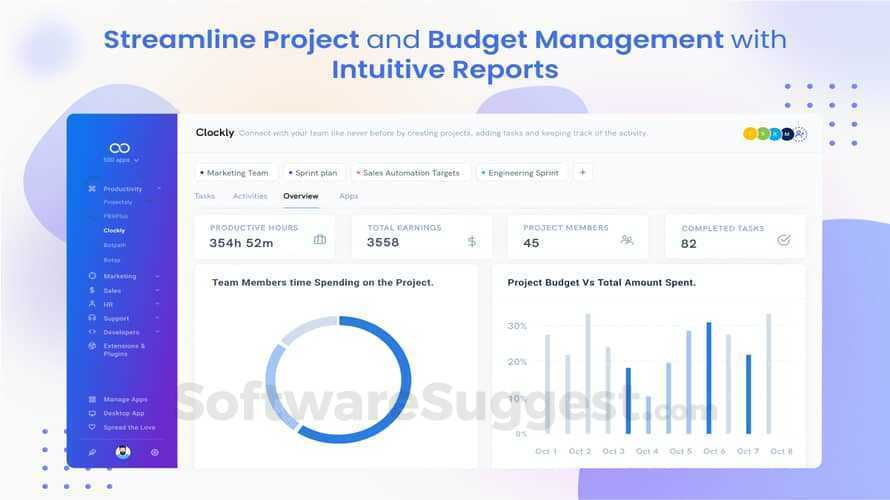The height and width of the screenshot is (500, 890).
Task: Click the light gray segment of the donut chart
Action: pos(307,329)
